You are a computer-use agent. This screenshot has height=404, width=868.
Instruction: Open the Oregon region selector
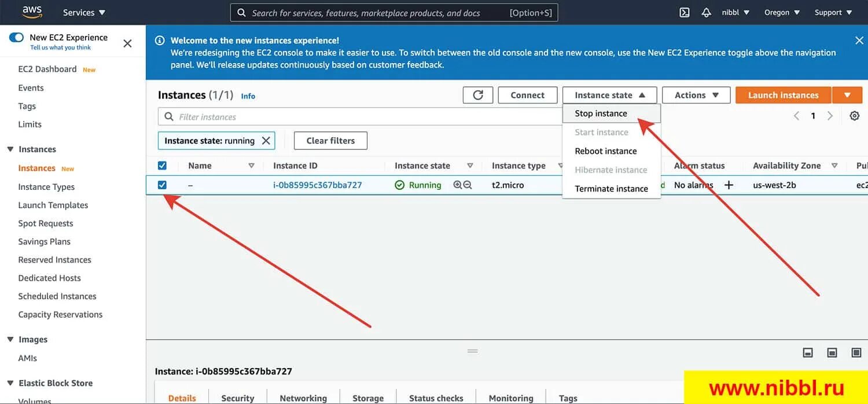(x=782, y=12)
